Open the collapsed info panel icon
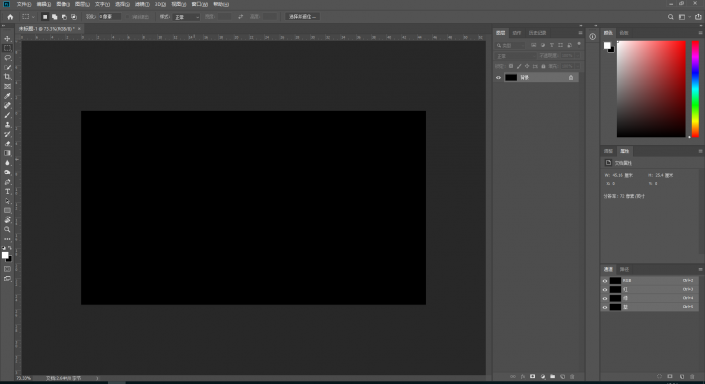The image size is (705, 384). (x=593, y=36)
